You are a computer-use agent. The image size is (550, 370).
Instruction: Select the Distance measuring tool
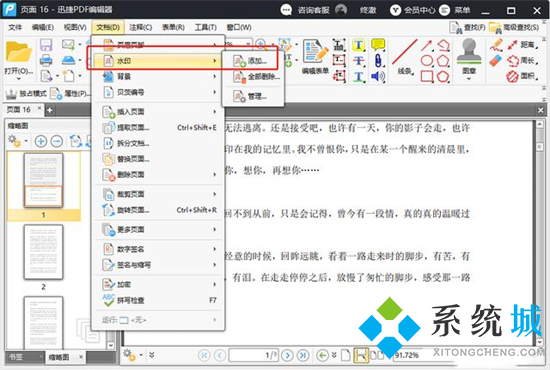coord(523,45)
